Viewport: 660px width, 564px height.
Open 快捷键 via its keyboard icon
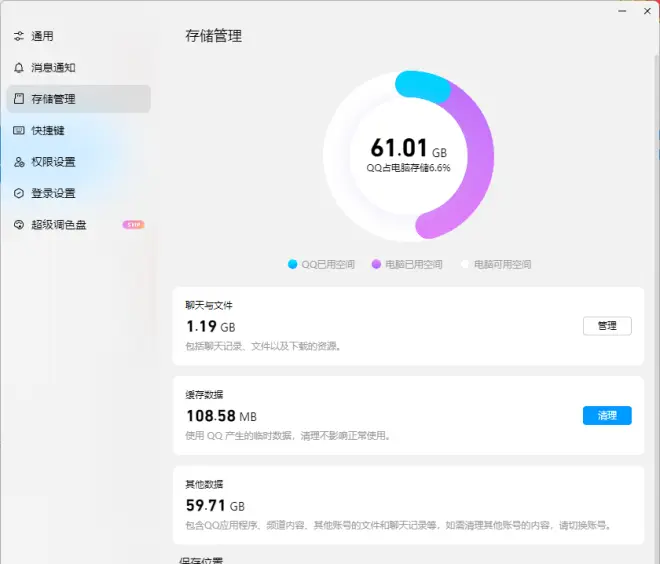[x=19, y=130]
